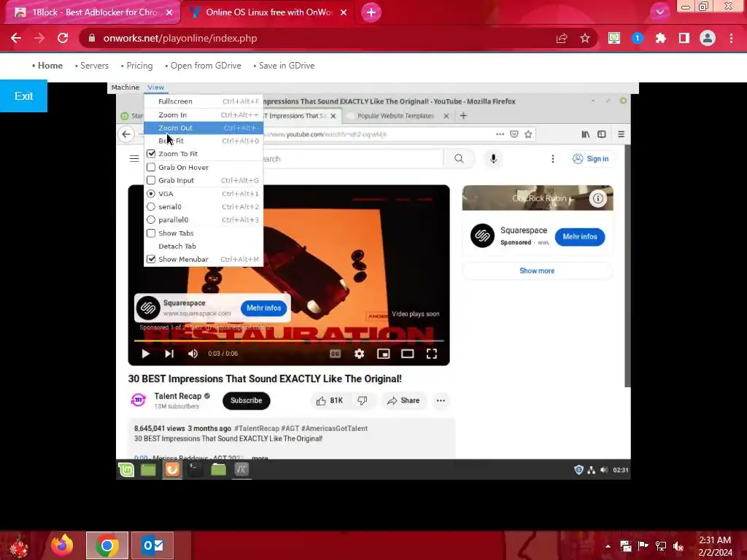
Task: Switch video to theater mode
Action: (407, 354)
